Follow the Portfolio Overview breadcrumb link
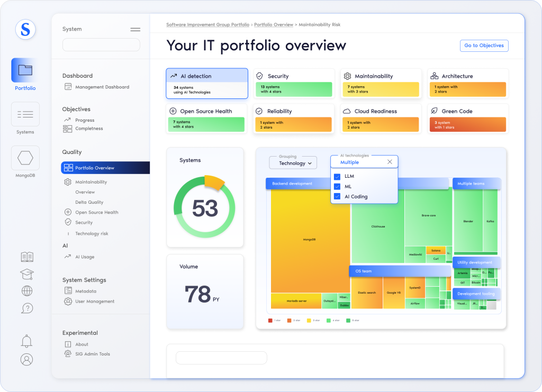 click(x=274, y=25)
